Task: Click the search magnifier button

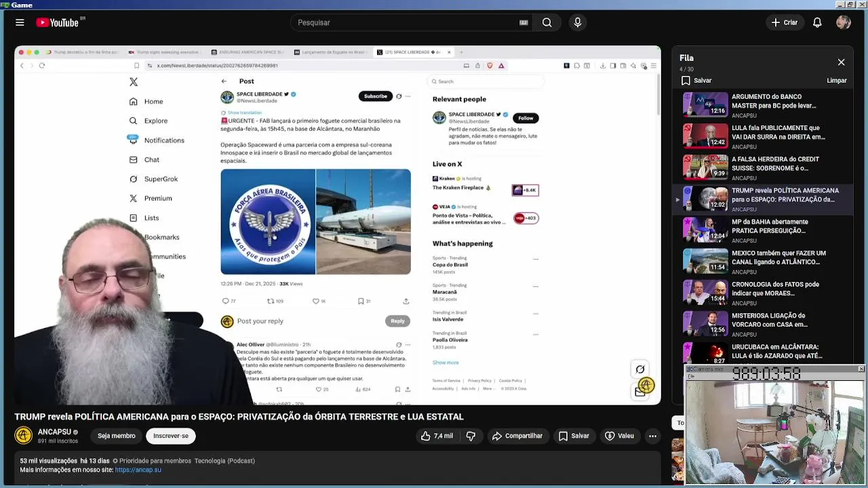Action: click(547, 22)
